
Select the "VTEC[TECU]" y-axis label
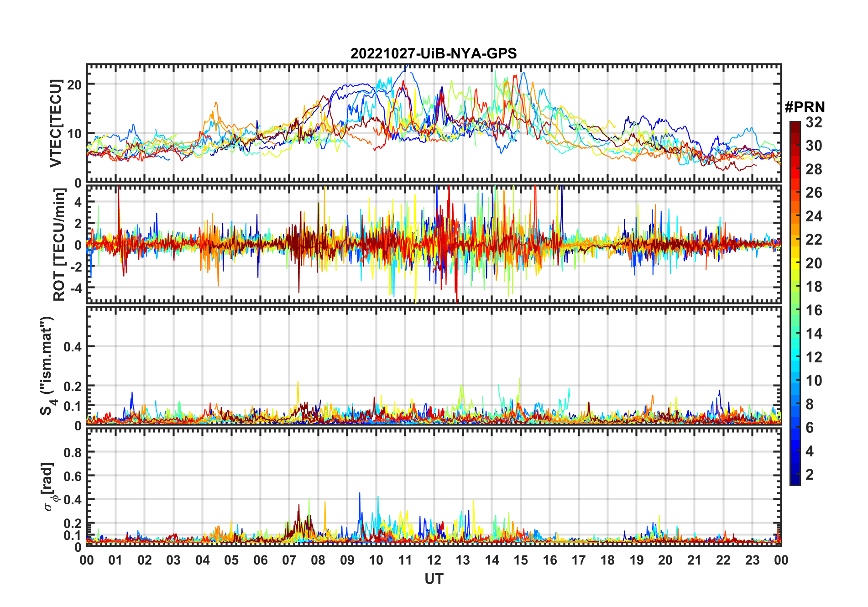coord(56,123)
